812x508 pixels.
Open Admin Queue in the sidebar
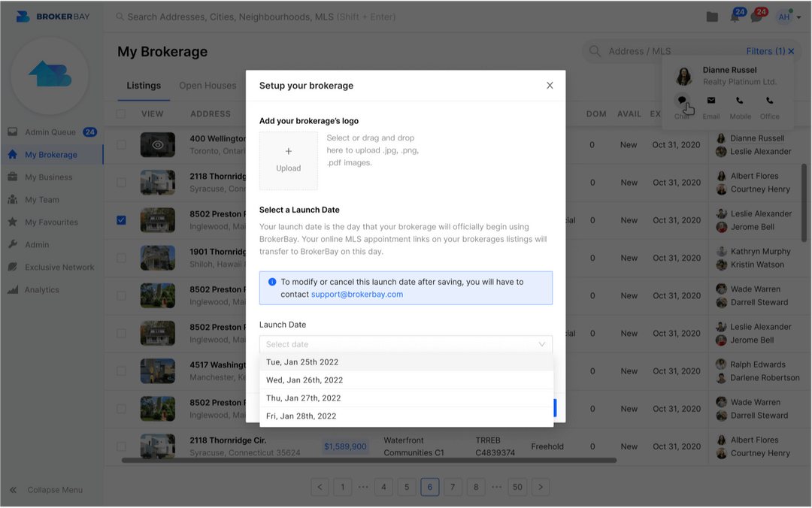pyautogui.click(x=50, y=132)
